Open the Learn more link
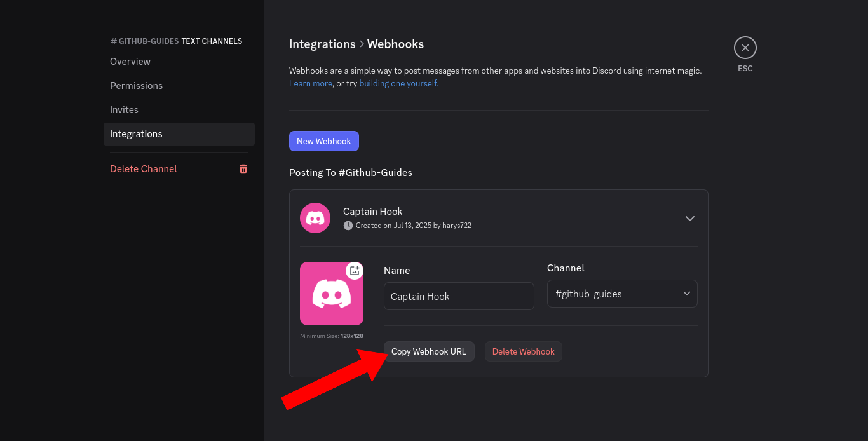Viewport: 868px width, 441px height. [x=311, y=83]
